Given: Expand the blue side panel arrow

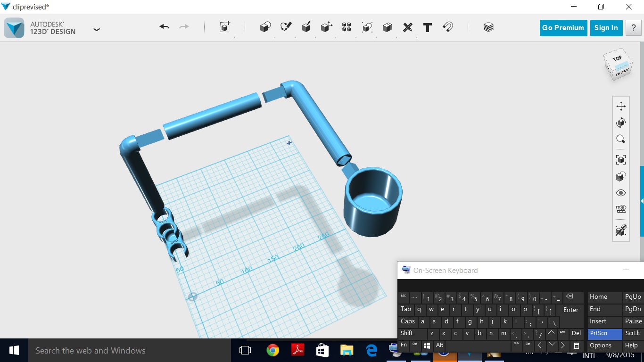Looking at the screenshot, I should coord(642,201).
